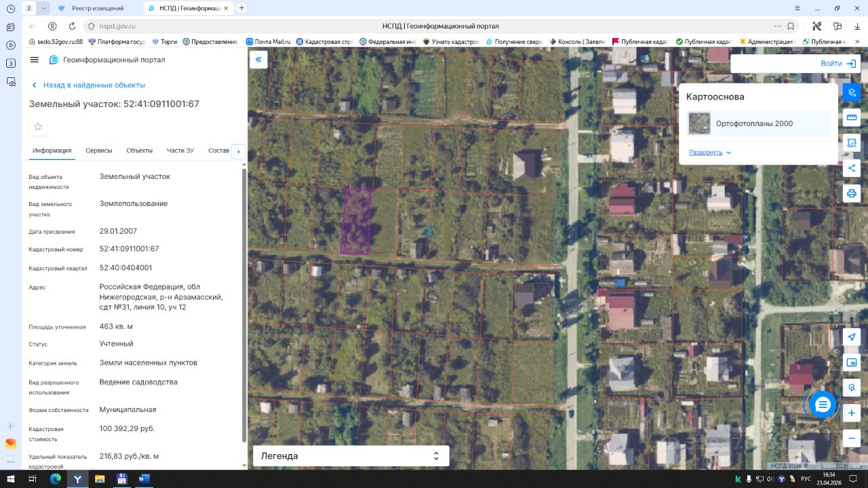This screenshot has height=488, width=868.
Task: Open the Консоль bookmark
Action: click(x=577, y=41)
